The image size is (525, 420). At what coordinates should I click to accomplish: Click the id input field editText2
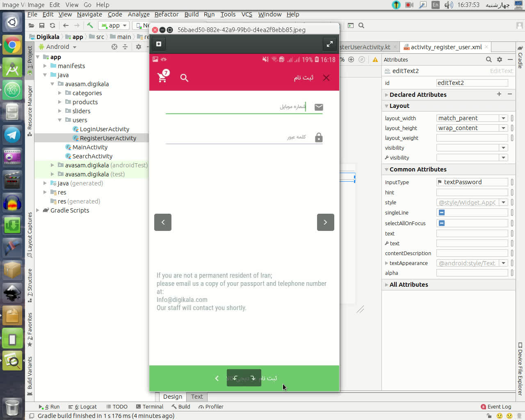point(472,83)
